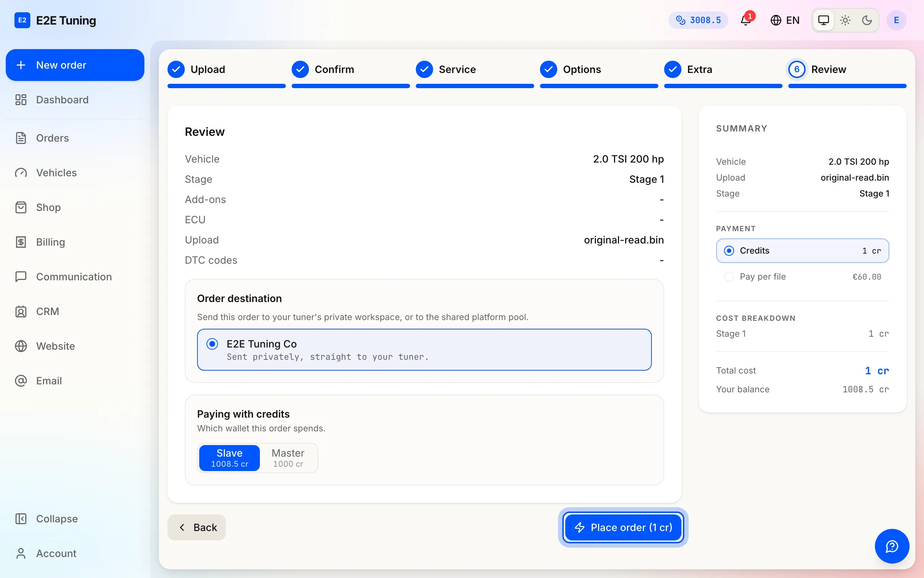Click the 3008.5 credits balance pill
The height and width of the screenshot is (578, 924).
pyautogui.click(x=698, y=20)
